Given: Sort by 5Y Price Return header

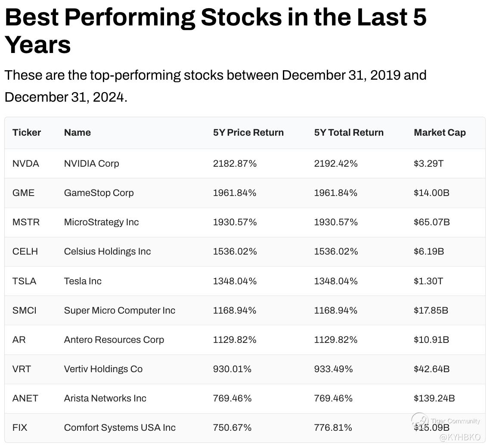Looking at the screenshot, I should tap(248, 133).
